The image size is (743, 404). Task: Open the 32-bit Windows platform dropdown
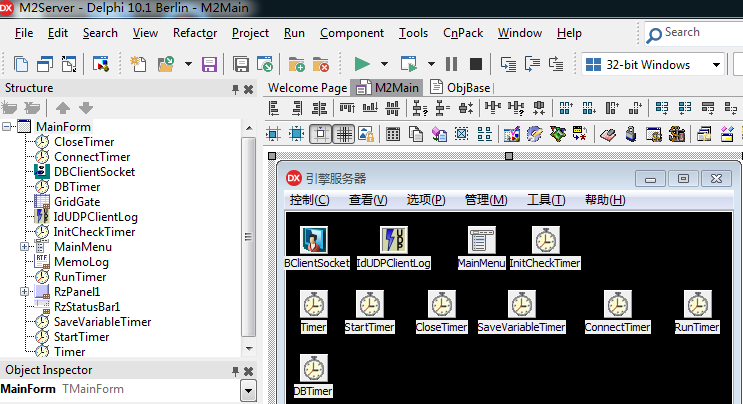pyautogui.click(x=716, y=64)
